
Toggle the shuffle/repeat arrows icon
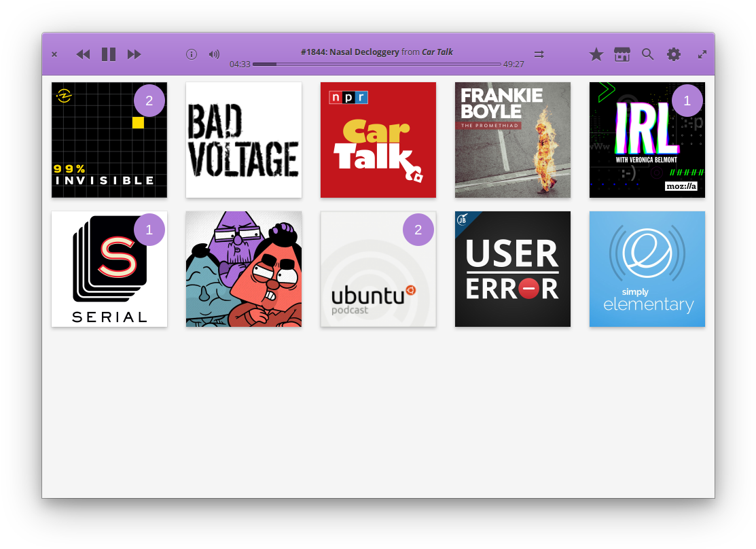pyautogui.click(x=539, y=54)
